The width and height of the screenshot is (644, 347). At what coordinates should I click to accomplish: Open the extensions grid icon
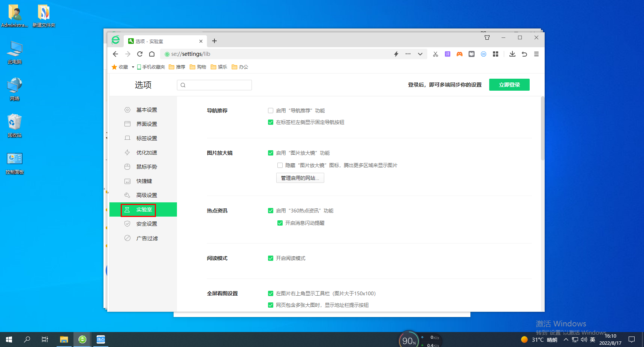(x=496, y=54)
